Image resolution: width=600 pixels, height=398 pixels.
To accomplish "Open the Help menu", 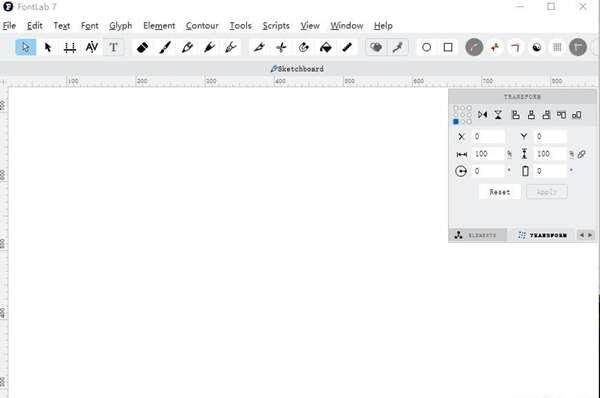I will (383, 26).
